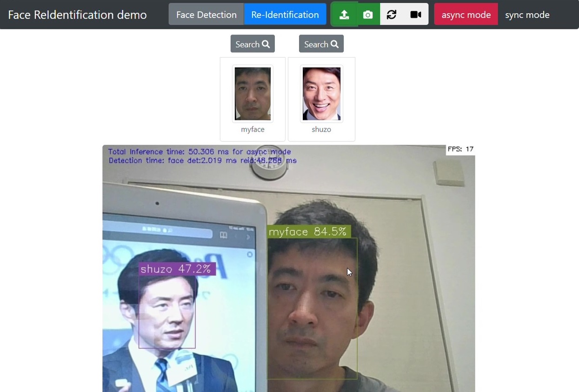Click the Detection time text line
Viewport: 579px width, 392px height.
tap(203, 160)
